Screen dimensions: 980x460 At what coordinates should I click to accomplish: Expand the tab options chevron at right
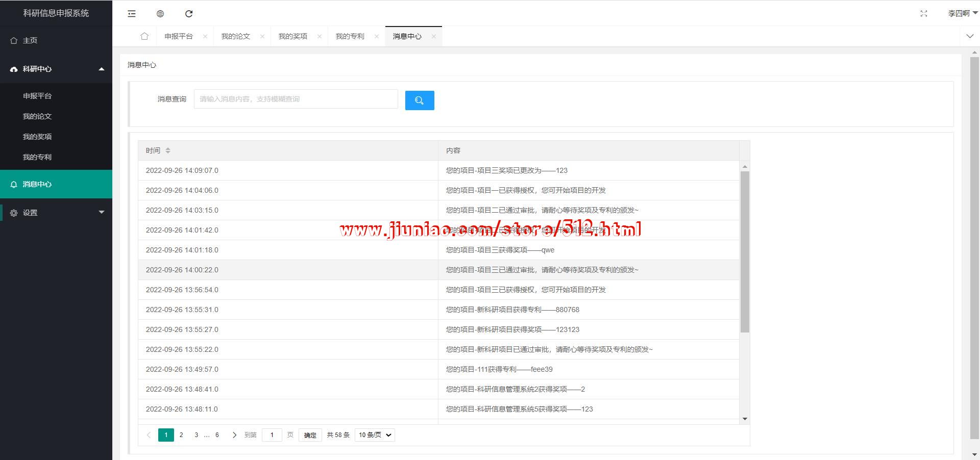[970, 36]
